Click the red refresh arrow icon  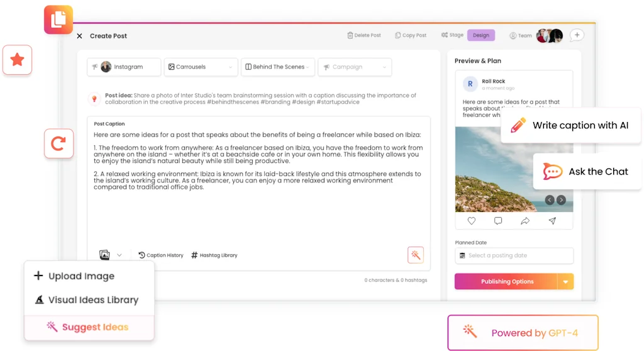[58, 144]
